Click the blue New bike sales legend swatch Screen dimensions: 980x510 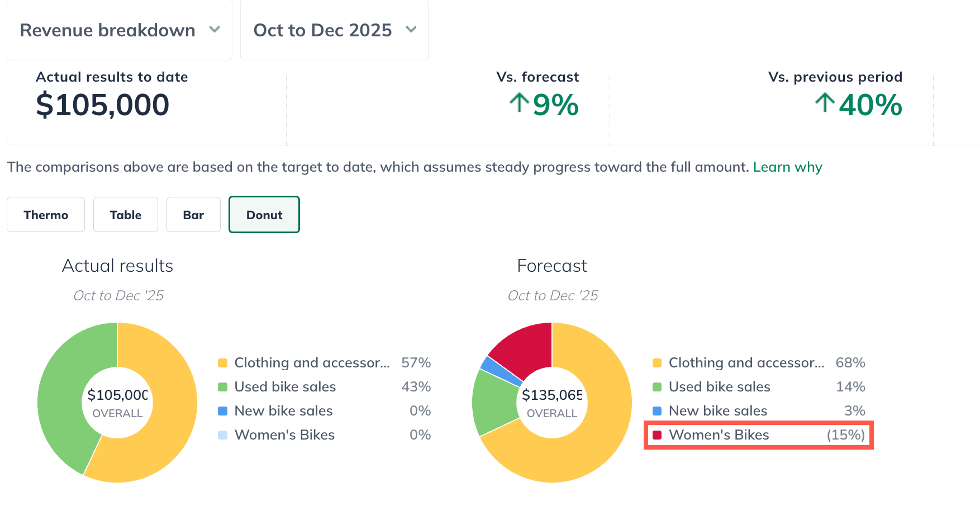tap(223, 410)
